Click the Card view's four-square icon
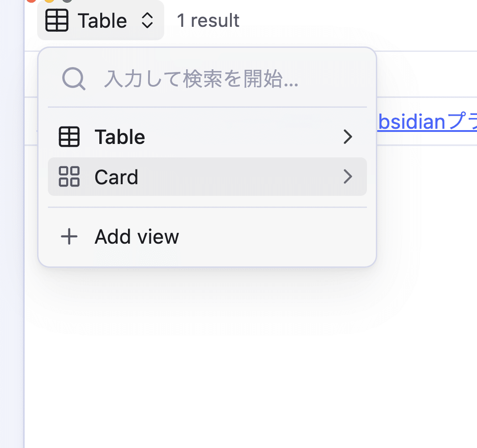This screenshot has width=477, height=448. (x=69, y=177)
